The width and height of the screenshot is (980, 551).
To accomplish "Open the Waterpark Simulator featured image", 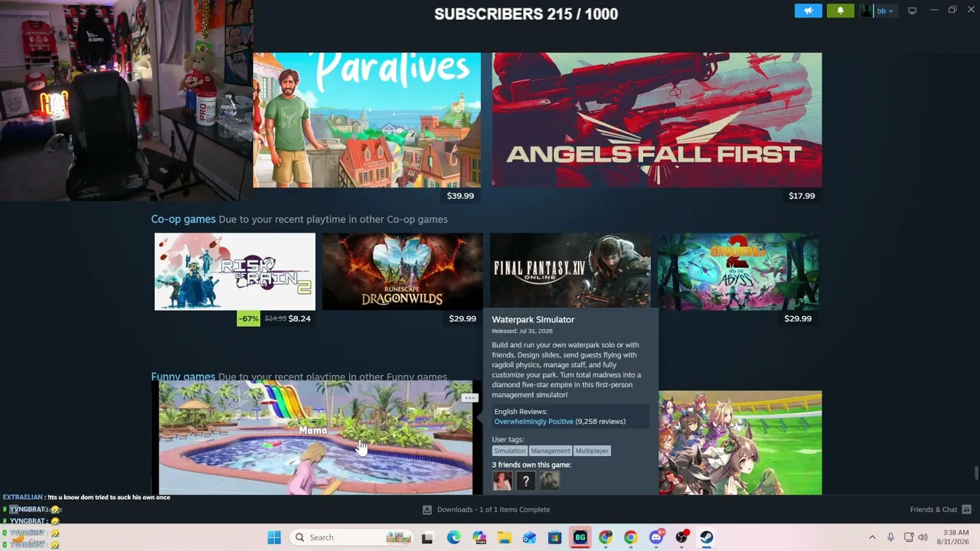I will 315,438.
